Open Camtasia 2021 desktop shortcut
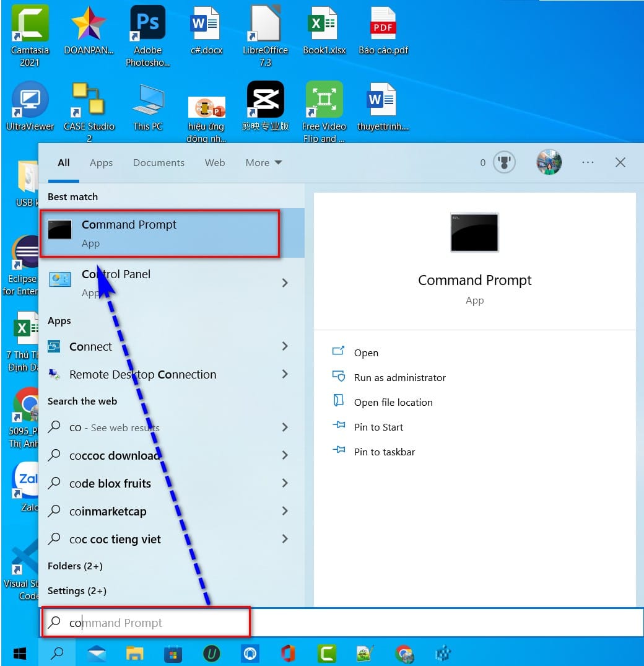 pos(30,36)
